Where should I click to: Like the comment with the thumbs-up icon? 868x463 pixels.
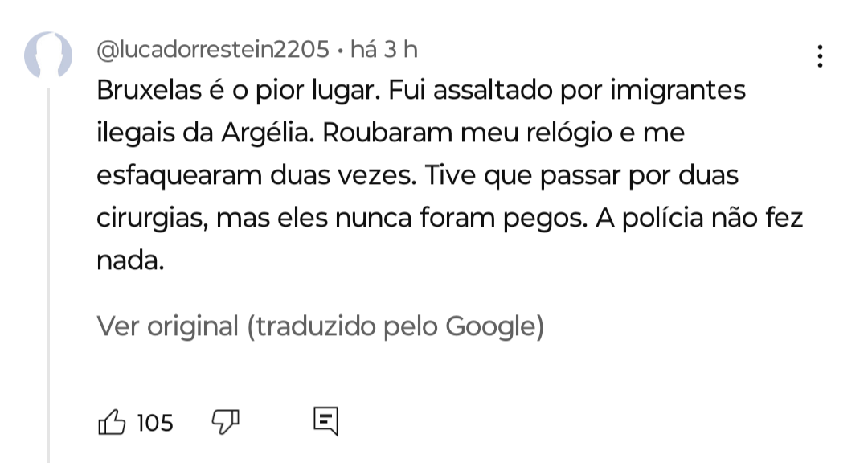(112, 421)
